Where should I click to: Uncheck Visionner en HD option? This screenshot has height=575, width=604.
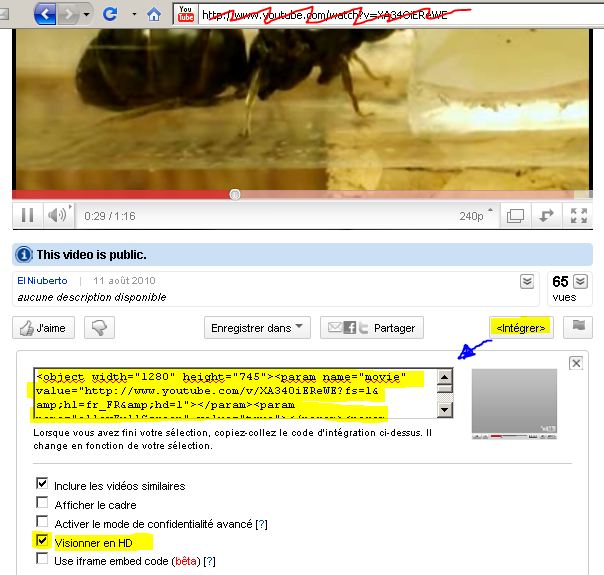coord(42,541)
